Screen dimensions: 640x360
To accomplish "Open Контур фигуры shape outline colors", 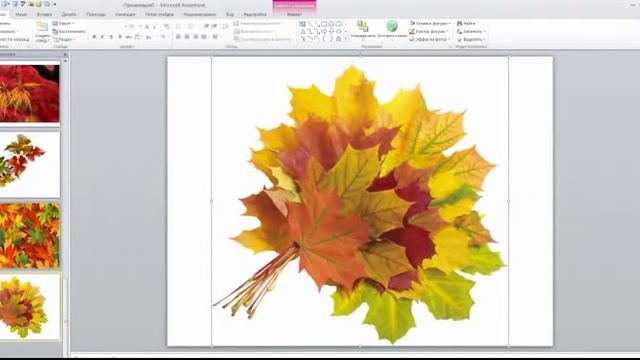I will pos(429,31).
